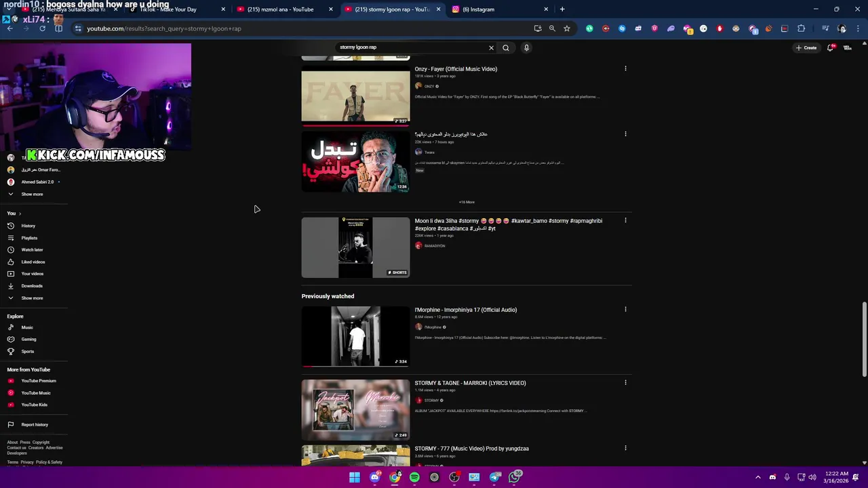Open l'Morphine - Imorphiniya 17 video title
868x488 pixels.
click(466, 310)
